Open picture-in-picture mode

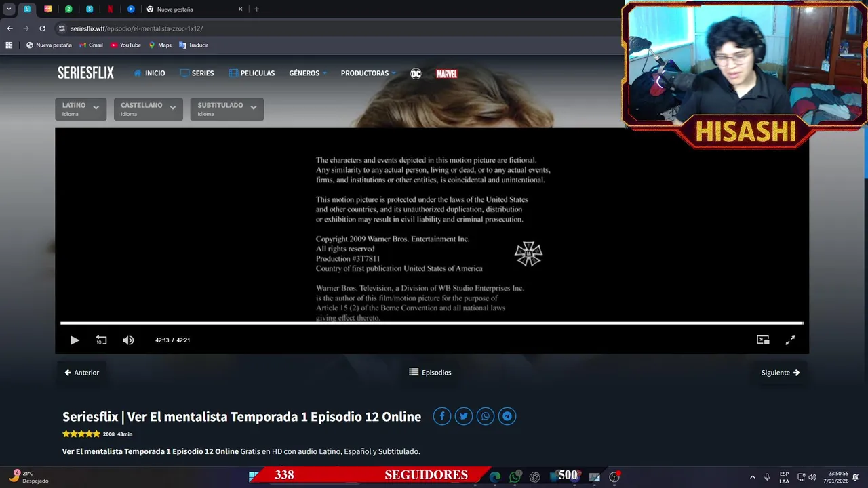763,340
